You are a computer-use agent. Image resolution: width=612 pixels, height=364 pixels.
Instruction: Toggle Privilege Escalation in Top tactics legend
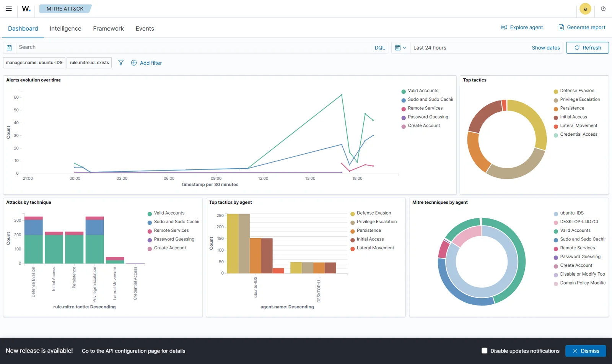click(577, 99)
